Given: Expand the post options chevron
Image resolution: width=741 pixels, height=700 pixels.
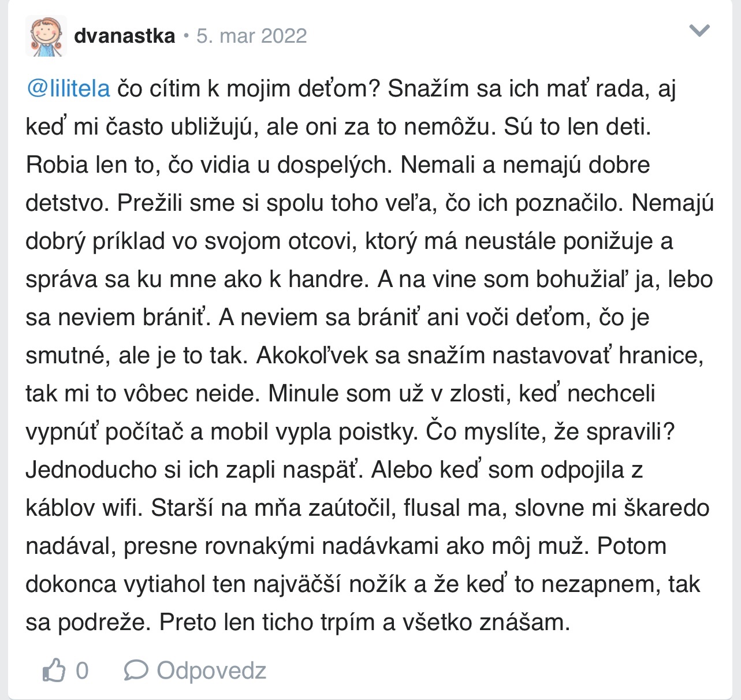Looking at the screenshot, I should 699,31.
